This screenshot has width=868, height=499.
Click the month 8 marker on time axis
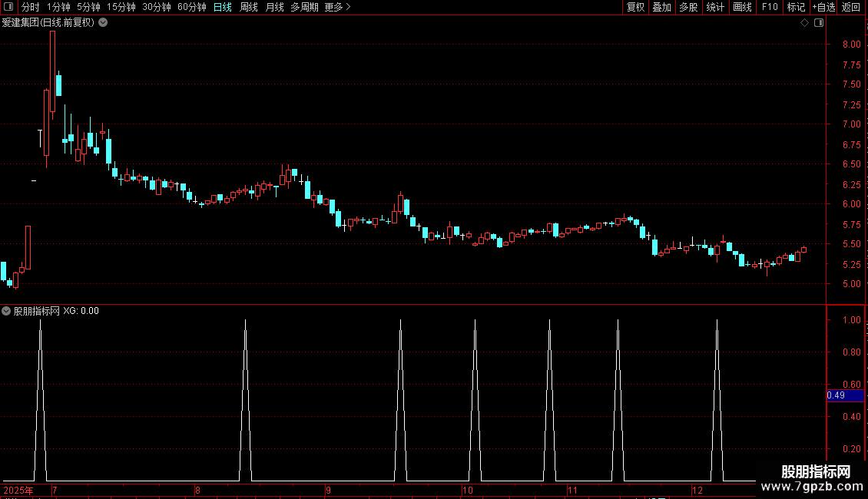point(197,490)
